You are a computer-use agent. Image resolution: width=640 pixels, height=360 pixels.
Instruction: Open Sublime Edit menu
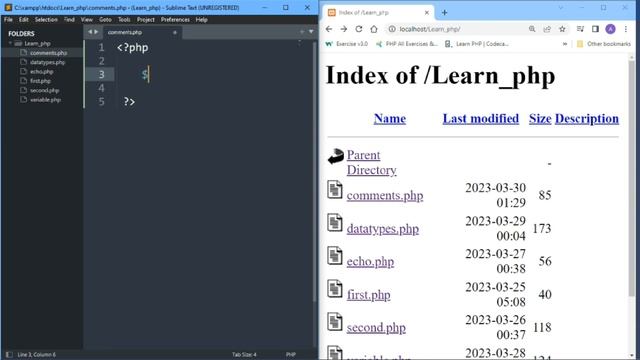[24, 20]
